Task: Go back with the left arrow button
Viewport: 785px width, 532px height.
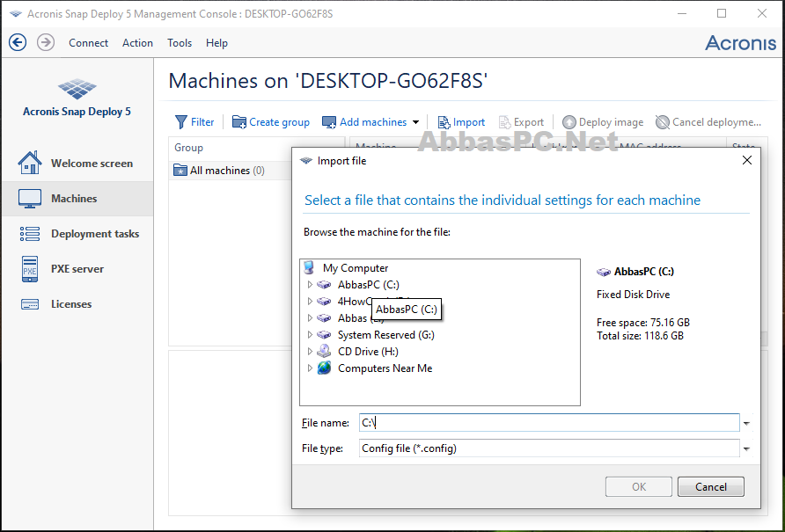Action: pos(18,42)
